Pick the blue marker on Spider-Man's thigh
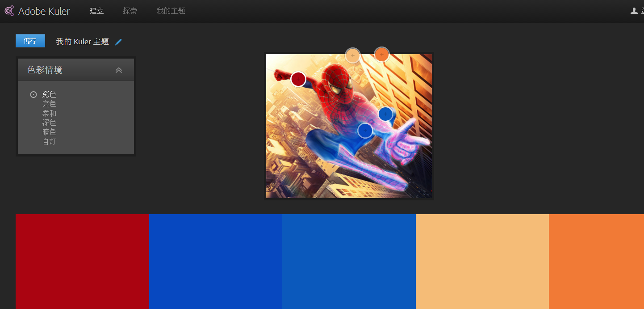Viewport: 644px width, 309px height. (x=365, y=130)
